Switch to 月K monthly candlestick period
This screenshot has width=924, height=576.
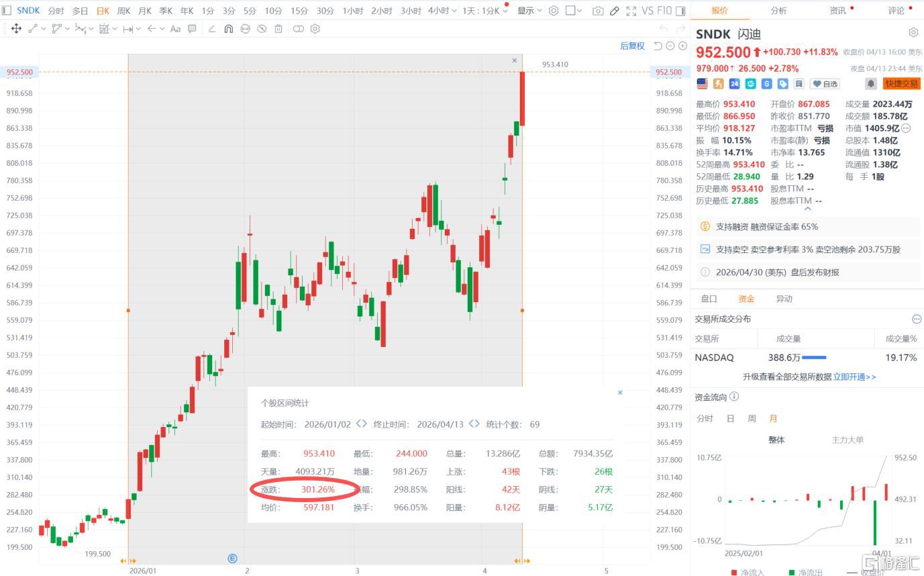pyautogui.click(x=144, y=11)
